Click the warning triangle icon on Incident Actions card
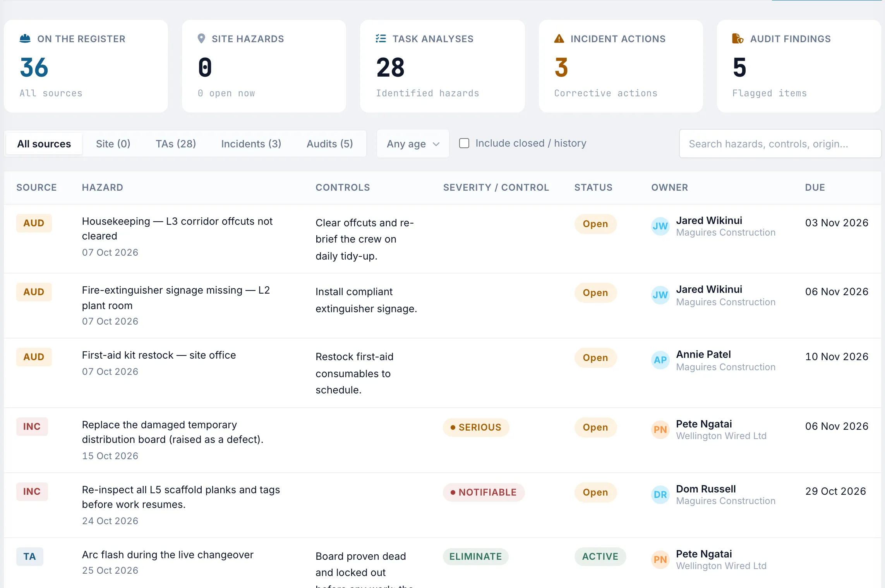This screenshot has width=885, height=588. [559, 39]
